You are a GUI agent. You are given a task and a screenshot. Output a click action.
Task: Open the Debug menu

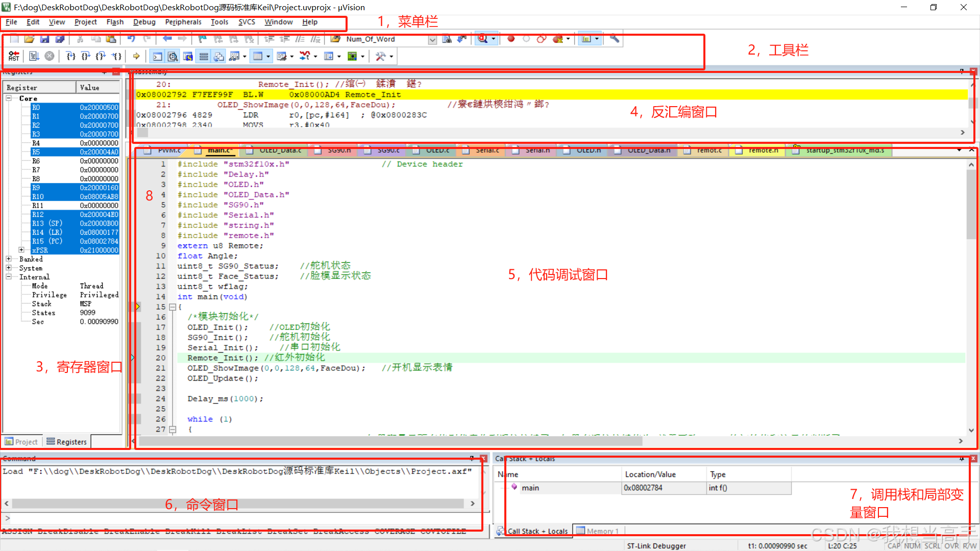pos(144,22)
